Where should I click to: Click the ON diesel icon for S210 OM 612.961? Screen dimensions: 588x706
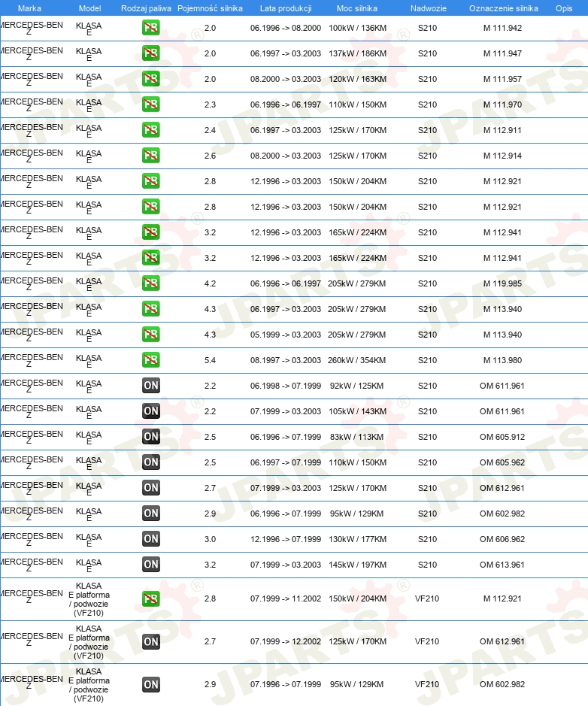click(151, 488)
